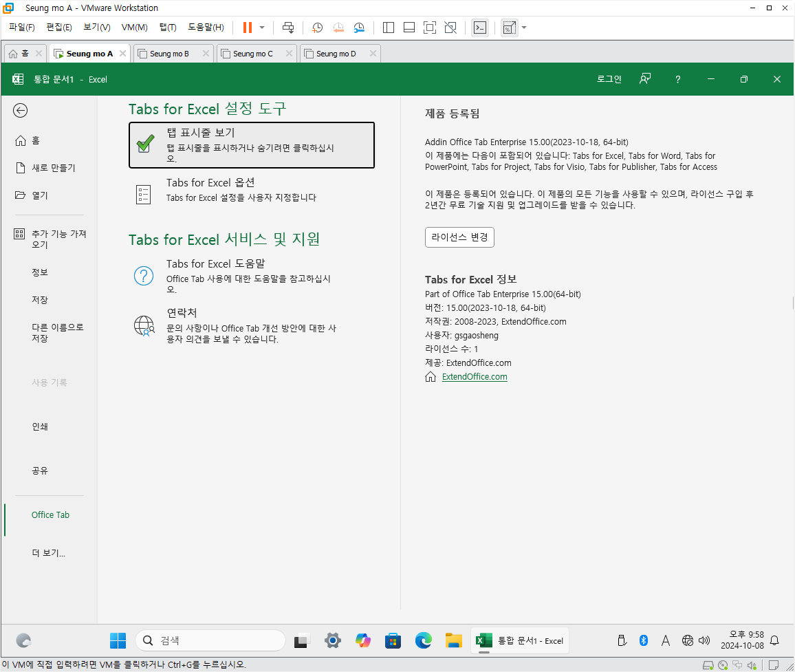This screenshot has width=795, height=672.
Task: Click the VMware pause (suspend) icon
Action: [x=248, y=28]
